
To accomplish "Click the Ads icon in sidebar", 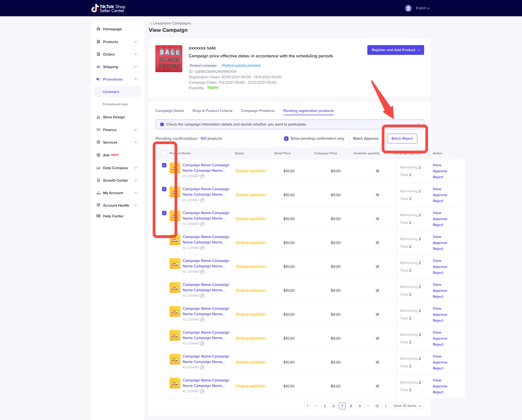I will pyautogui.click(x=98, y=155).
